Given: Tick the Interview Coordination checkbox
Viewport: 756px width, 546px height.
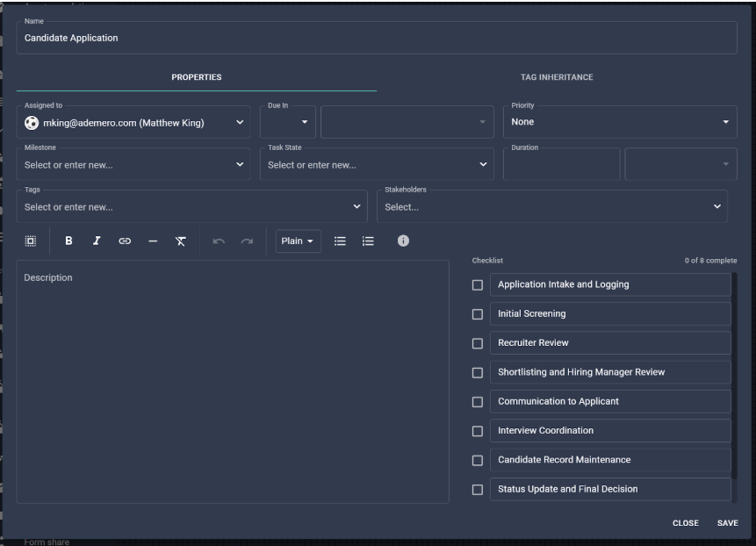Looking at the screenshot, I should (x=478, y=431).
